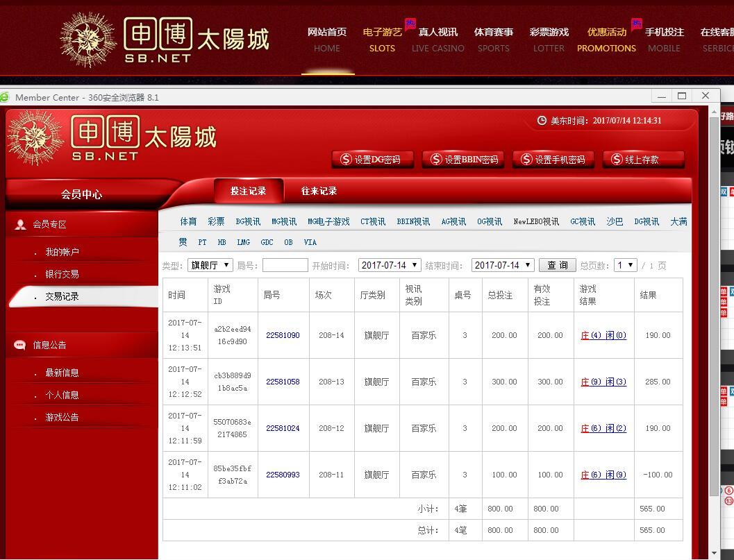734x560 pixels.
Task: Expand the 总页数 page number dropdown
Action: 625,265
